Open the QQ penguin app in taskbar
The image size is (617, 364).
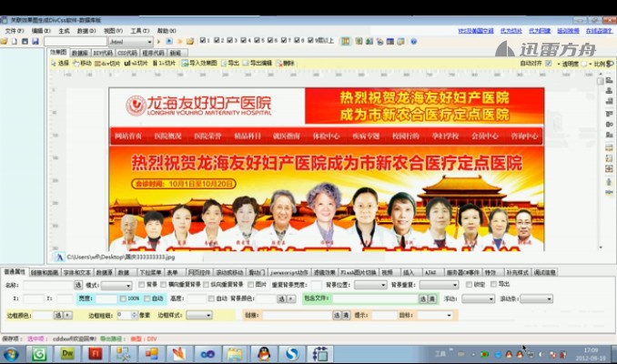(x=264, y=354)
